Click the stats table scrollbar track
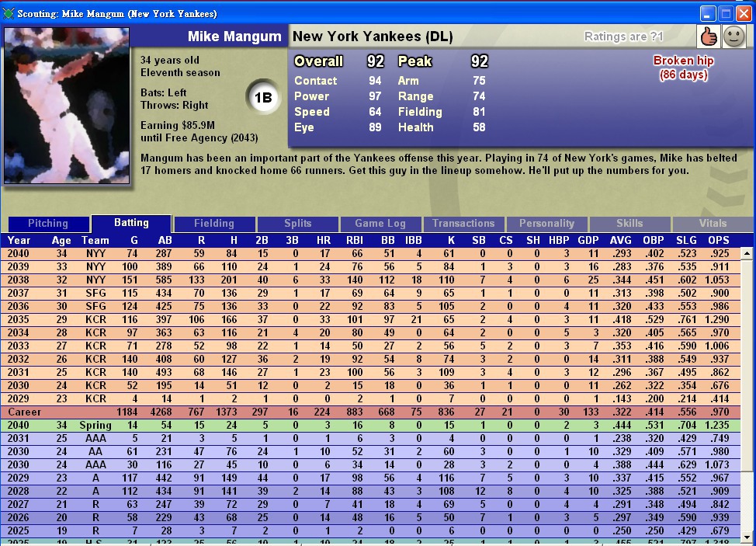 click(x=747, y=501)
